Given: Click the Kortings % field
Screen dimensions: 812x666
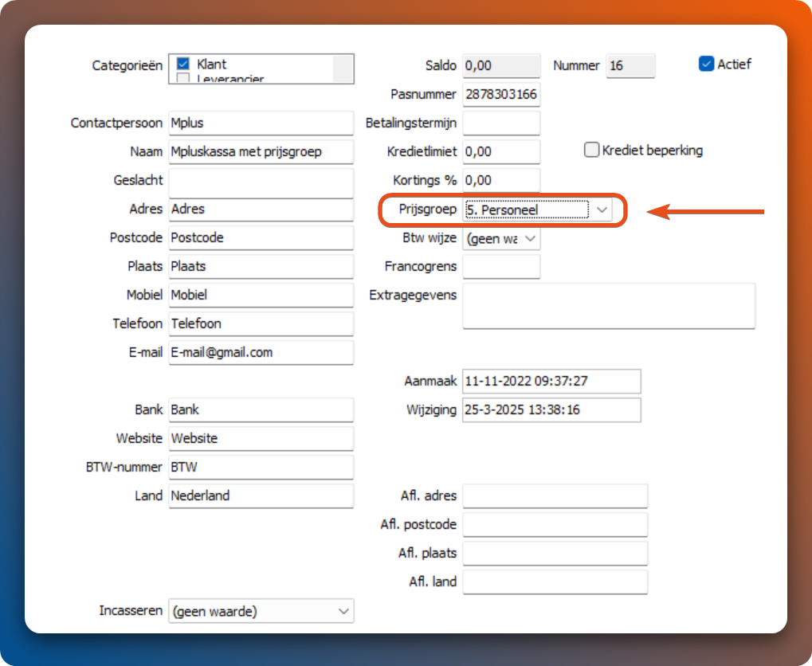Looking at the screenshot, I should (500, 180).
